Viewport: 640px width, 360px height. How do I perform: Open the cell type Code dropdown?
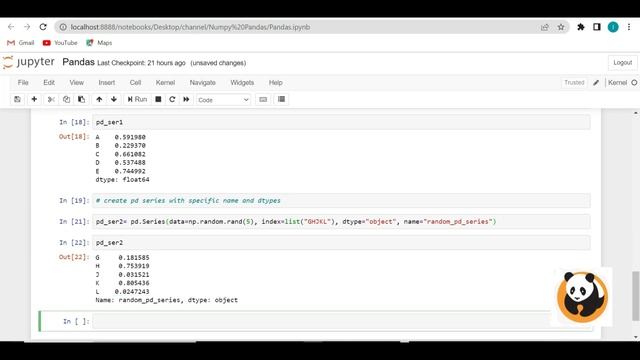pyautogui.click(x=223, y=100)
